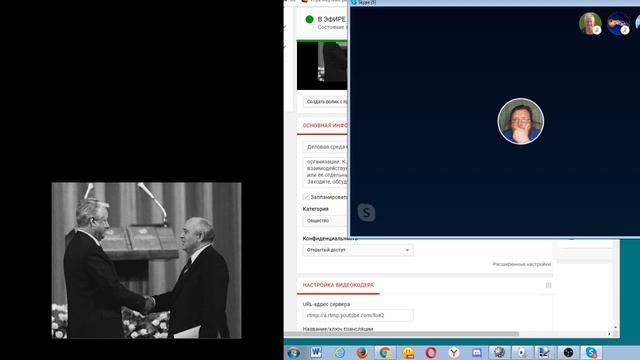This screenshot has width=640, height=360.
Task: Open Firefox from the taskbar
Action: [x=362, y=353]
